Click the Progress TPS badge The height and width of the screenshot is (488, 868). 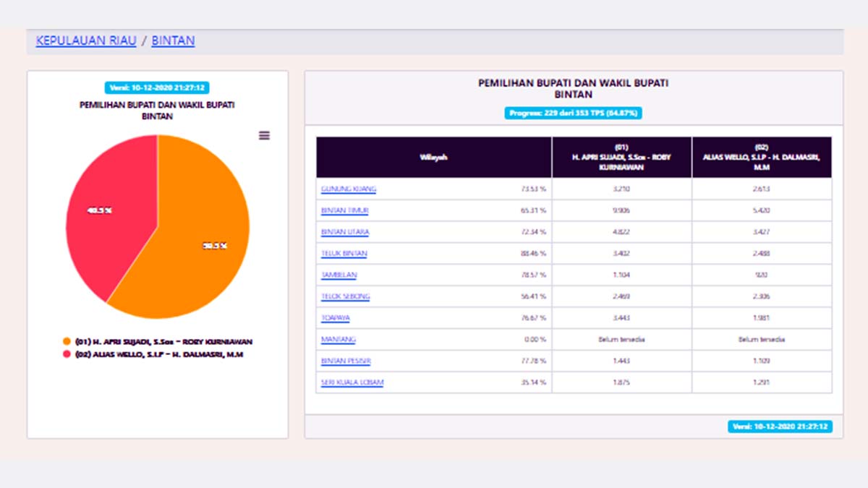(573, 114)
